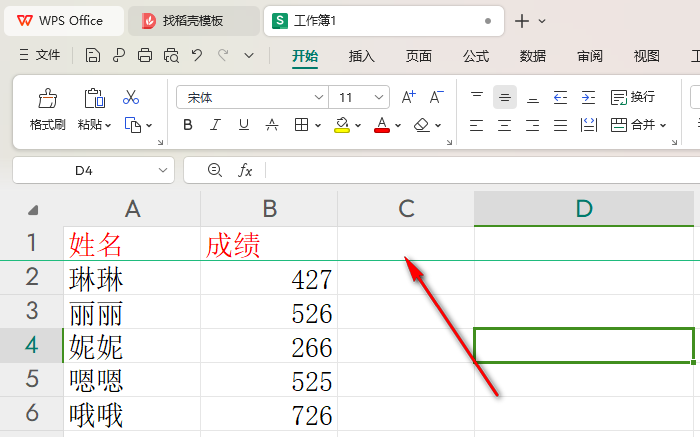Expand border style dropdown arrow
The height and width of the screenshot is (437, 700).
(x=318, y=125)
